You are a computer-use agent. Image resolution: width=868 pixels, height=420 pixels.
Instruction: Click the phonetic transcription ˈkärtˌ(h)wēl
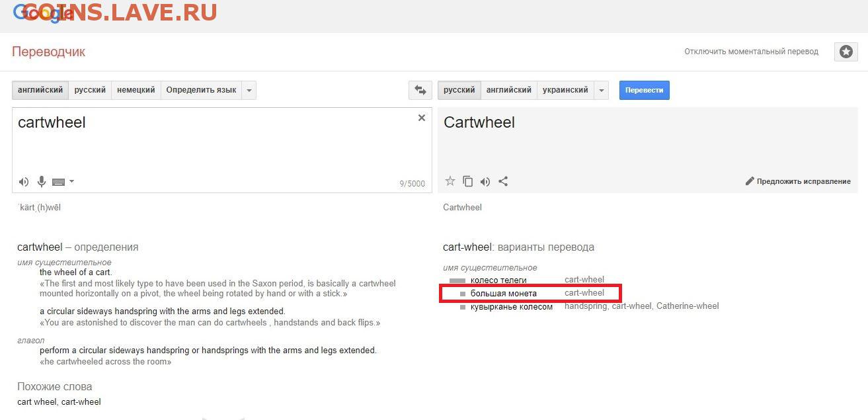tap(40, 207)
